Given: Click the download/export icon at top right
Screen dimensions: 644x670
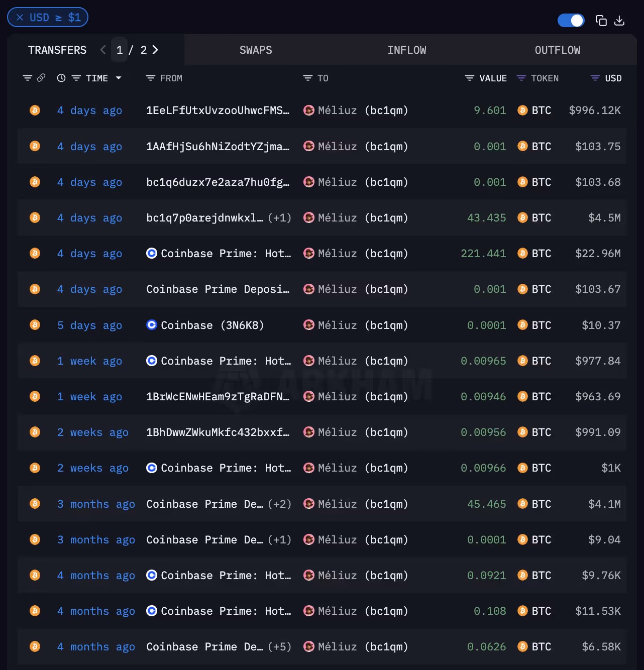Looking at the screenshot, I should tap(619, 21).
